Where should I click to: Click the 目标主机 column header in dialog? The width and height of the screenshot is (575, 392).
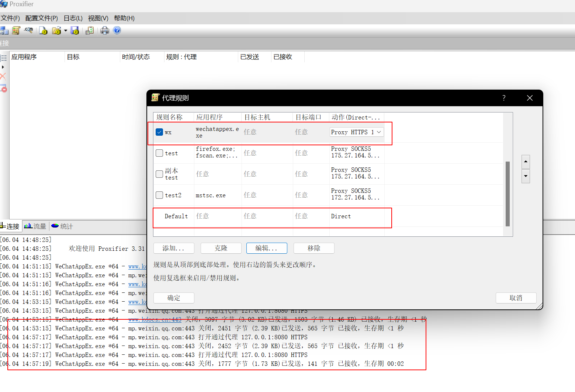(267, 117)
